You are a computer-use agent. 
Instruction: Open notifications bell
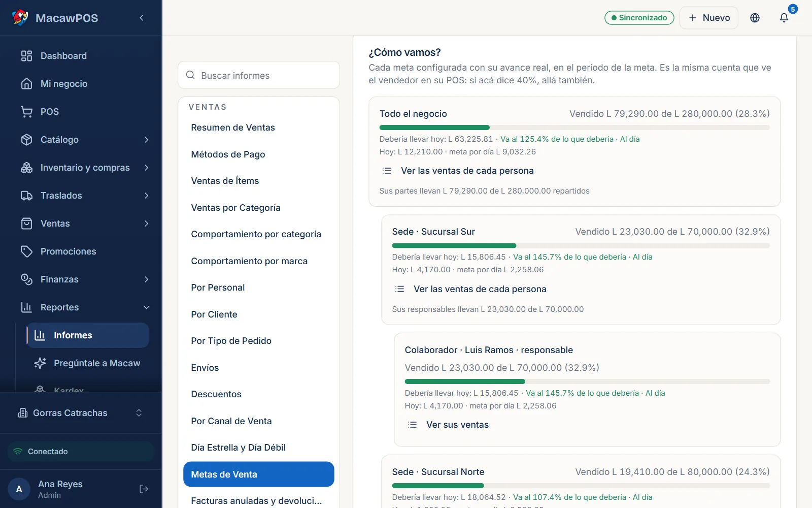pyautogui.click(x=784, y=18)
